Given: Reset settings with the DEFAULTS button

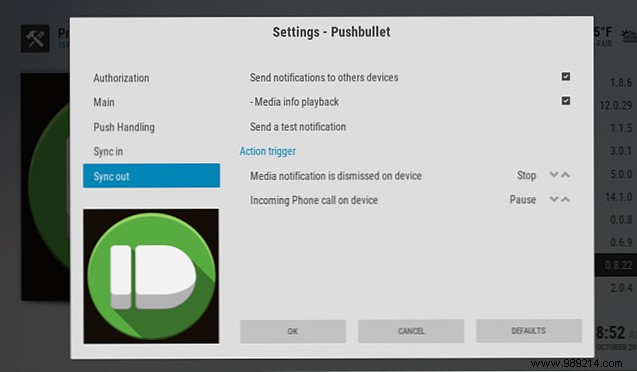Looking at the screenshot, I should coord(529,331).
